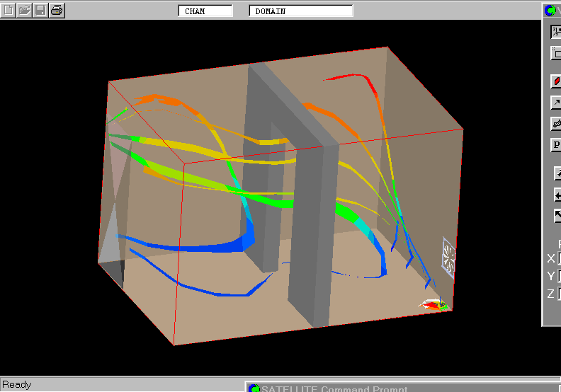
Task: Select the fan object on the right wall
Action: (x=448, y=255)
